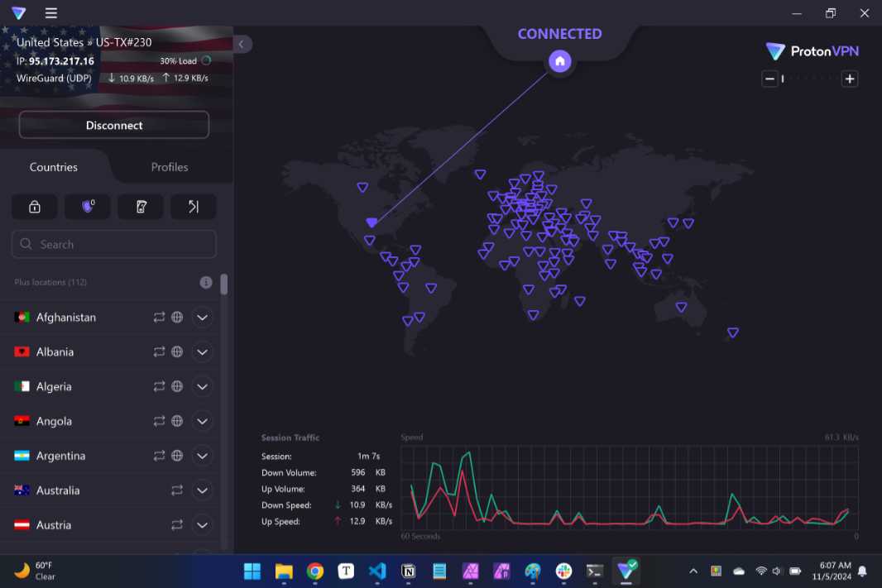Click the P2P arrows icon for Australia
Viewport: 882px width, 588px height.
tap(177, 490)
